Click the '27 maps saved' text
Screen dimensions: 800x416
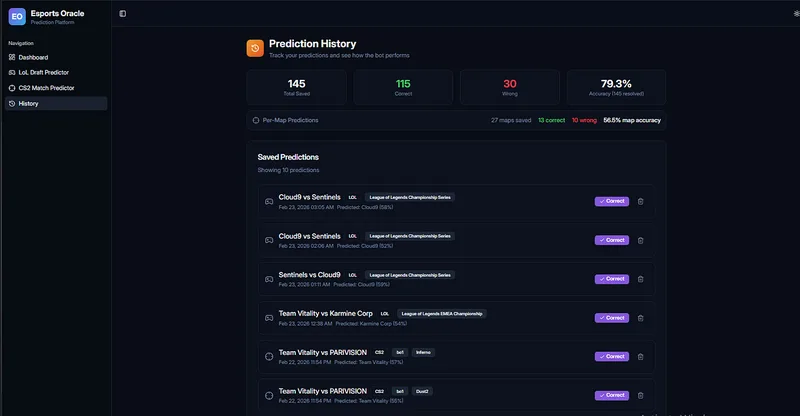(511, 120)
